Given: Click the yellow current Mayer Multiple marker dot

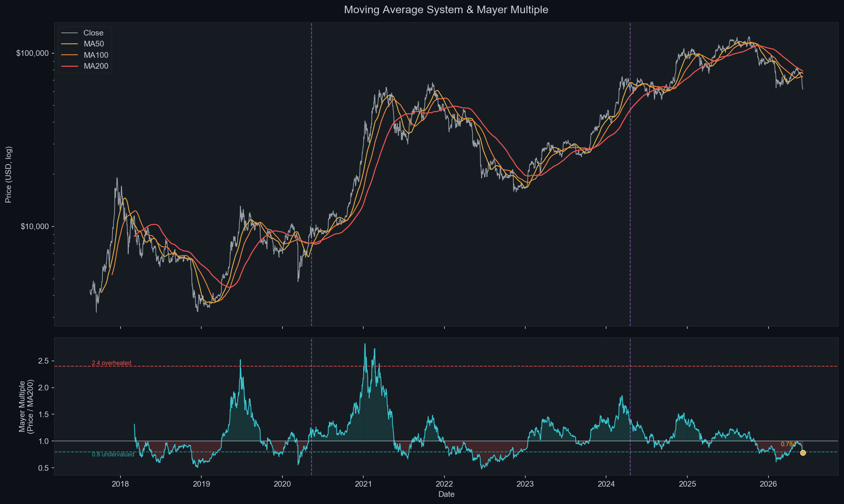Looking at the screenshot, I should click(x=803, y=453).
